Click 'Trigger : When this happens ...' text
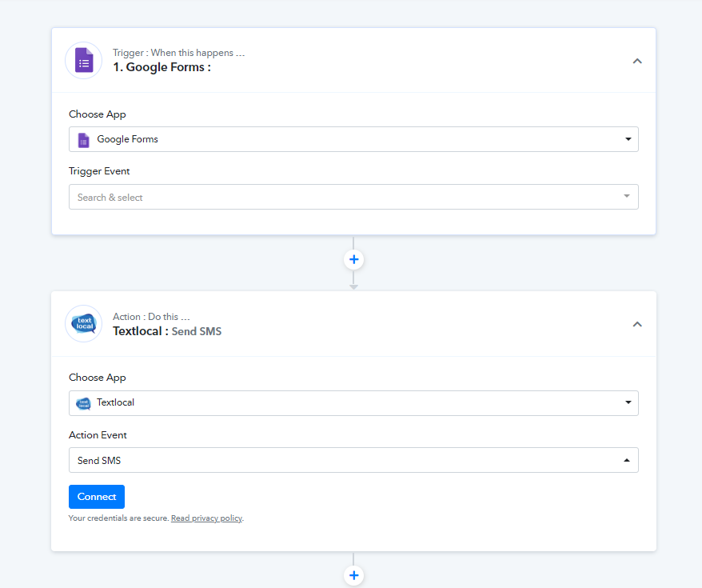The height and width of the screenshot is (588, 702). [178, 53]
